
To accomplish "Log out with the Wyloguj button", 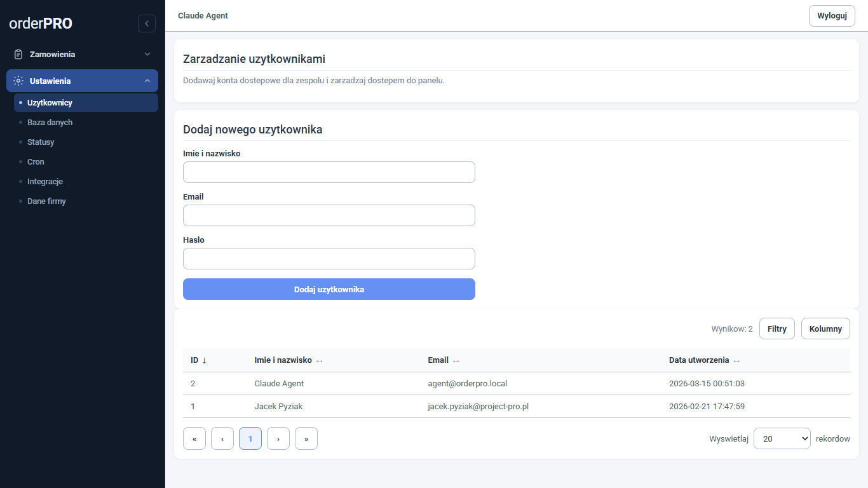I will [x=831, y=16].
